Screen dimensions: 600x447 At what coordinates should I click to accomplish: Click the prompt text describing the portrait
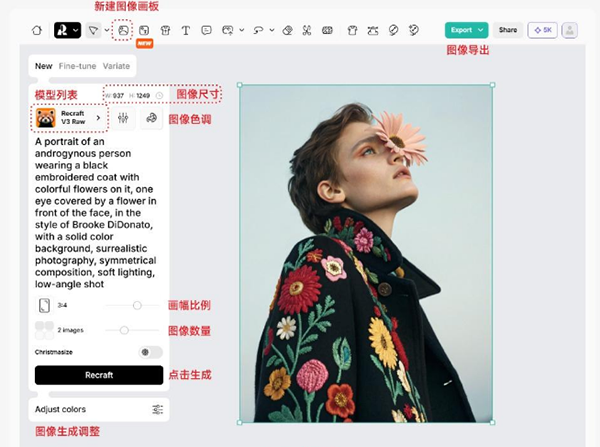coord(97,211)
